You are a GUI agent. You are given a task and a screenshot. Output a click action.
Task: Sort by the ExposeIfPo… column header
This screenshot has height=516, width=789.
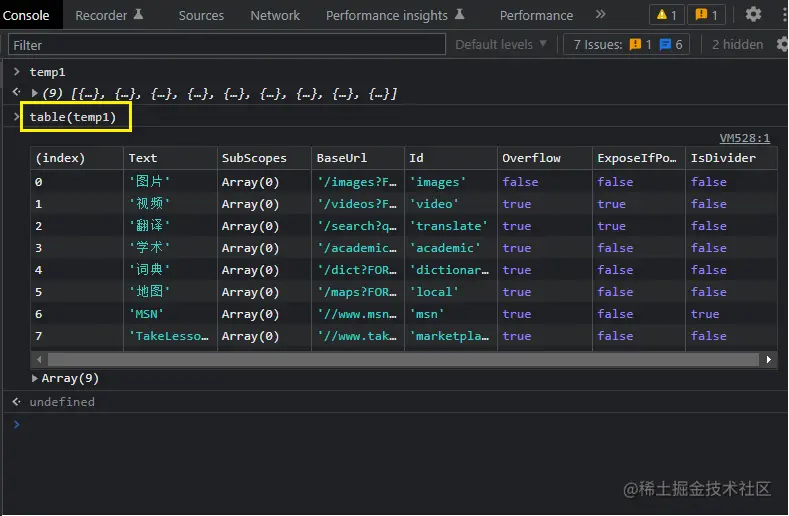click(x=639, y=158)
